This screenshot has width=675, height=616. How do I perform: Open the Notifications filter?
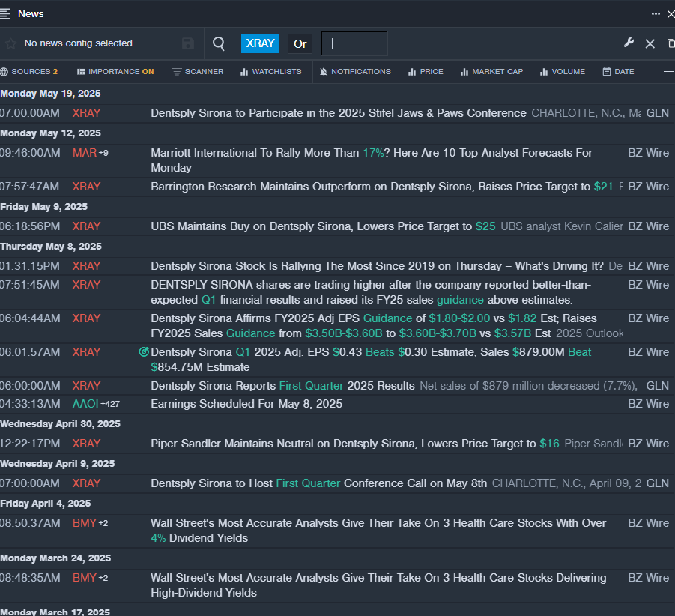click(x=355, y=71)
